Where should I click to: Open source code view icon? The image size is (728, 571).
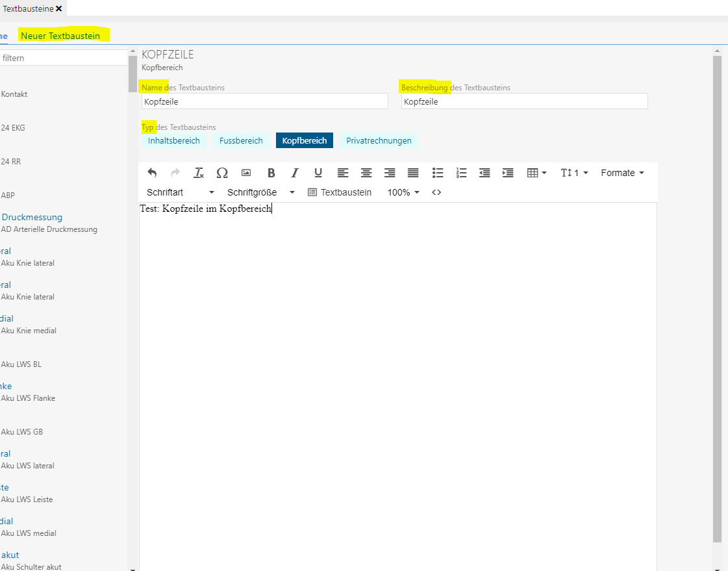(x=436, y=192)
